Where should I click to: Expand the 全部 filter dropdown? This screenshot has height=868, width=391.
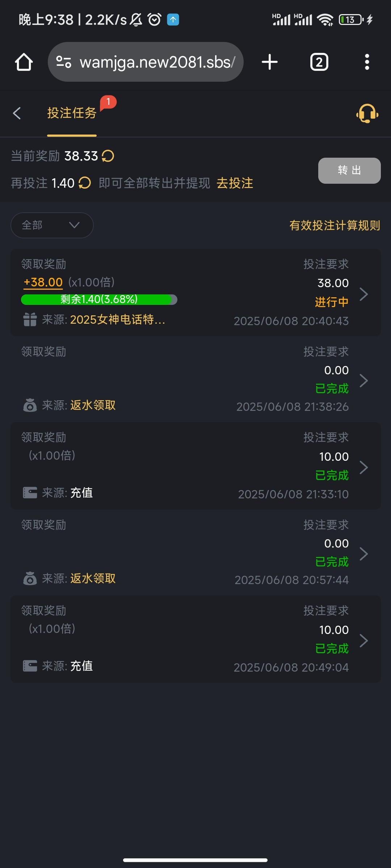coord(52,225)
